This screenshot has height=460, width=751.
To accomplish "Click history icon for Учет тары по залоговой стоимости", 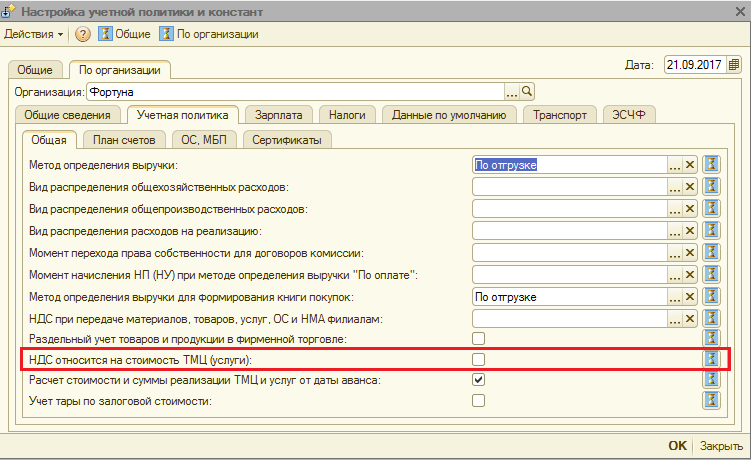I will coord(712,401).
